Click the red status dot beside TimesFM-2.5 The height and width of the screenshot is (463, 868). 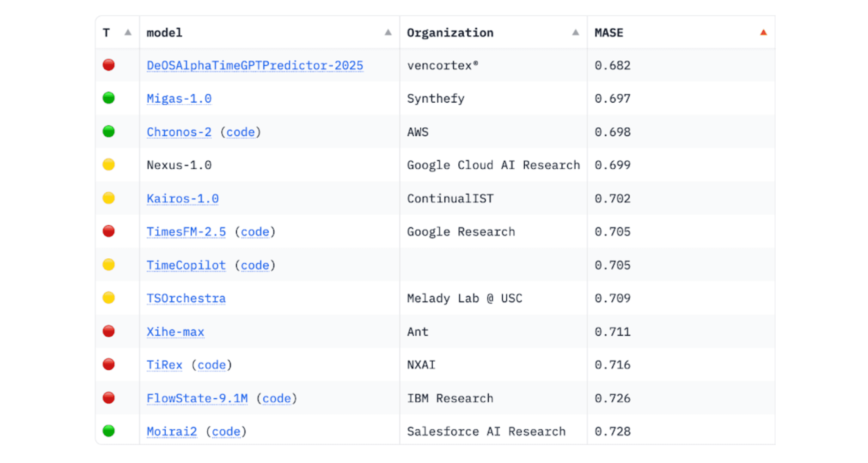pos(108,231)
